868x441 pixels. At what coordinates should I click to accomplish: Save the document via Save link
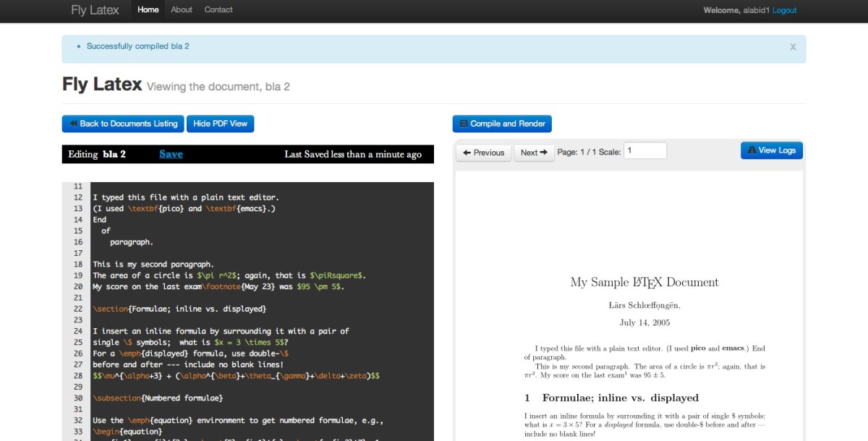[x=171, y=154]
